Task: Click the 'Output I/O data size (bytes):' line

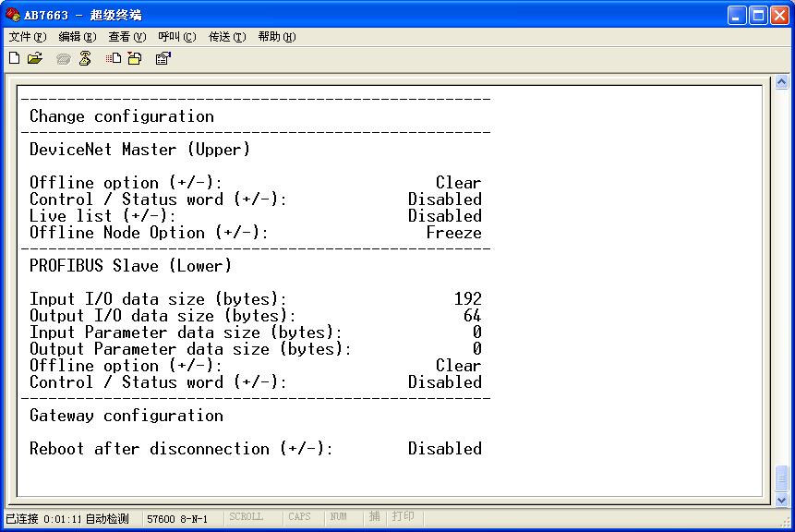Action: click(163, 316)
